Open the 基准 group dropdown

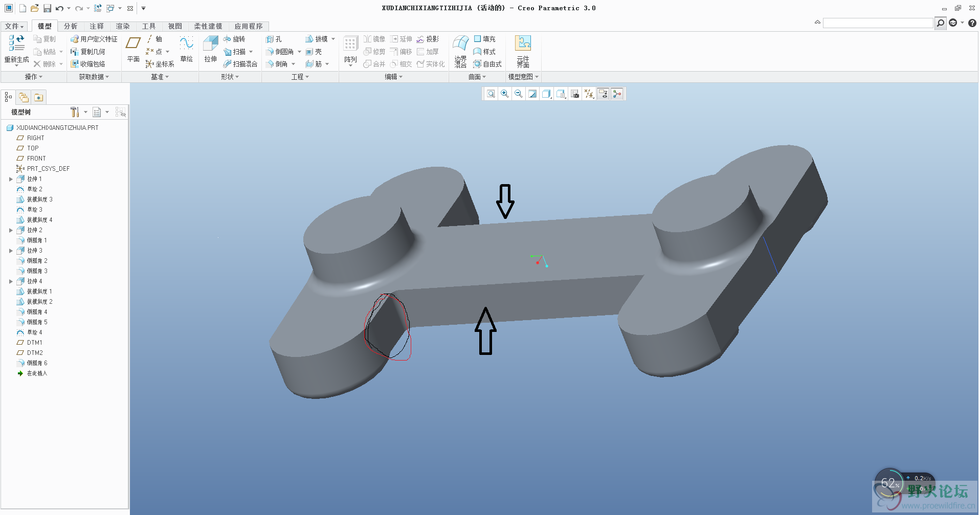pos(160,77)
